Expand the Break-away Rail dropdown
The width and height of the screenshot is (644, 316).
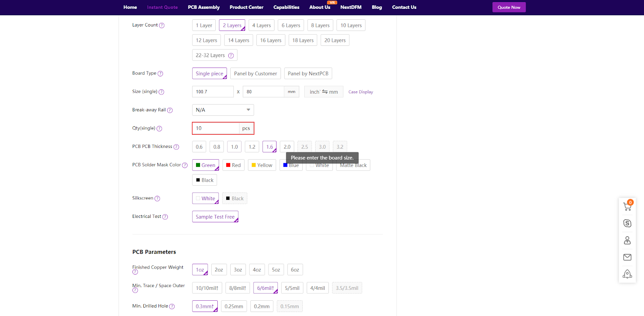coord(223,110)
